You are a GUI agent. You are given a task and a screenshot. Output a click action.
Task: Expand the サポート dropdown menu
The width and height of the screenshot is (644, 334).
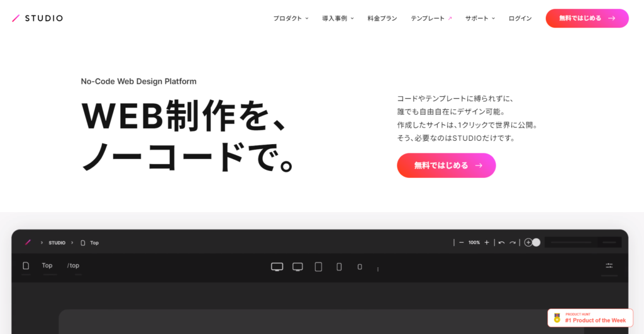480,18
